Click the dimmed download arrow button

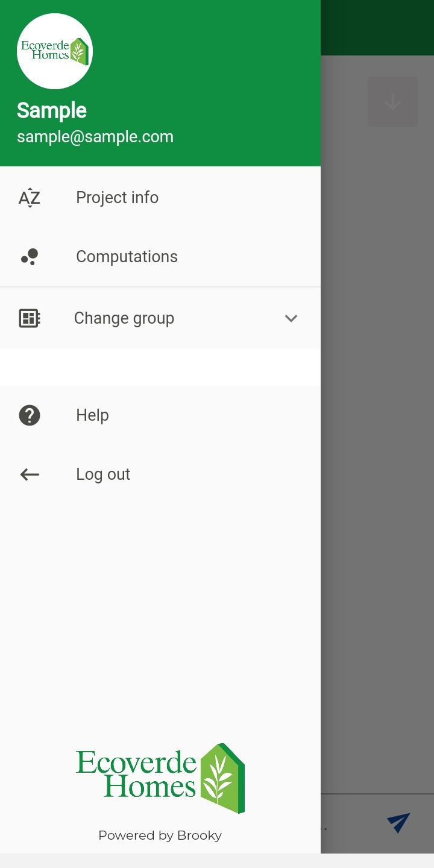392,102
